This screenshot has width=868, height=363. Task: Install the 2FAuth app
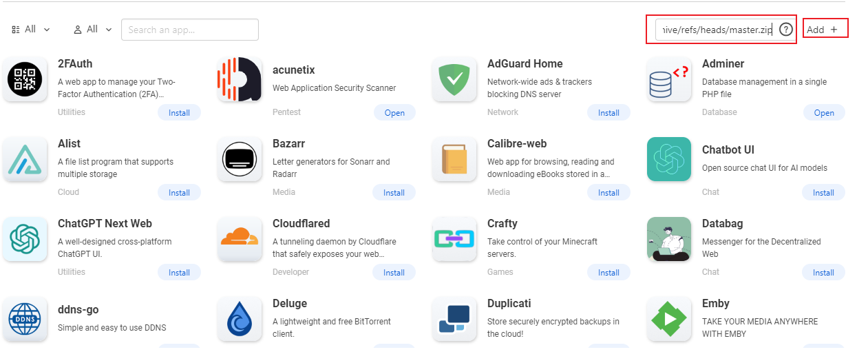pyautogui.click(x=179, y=113)
